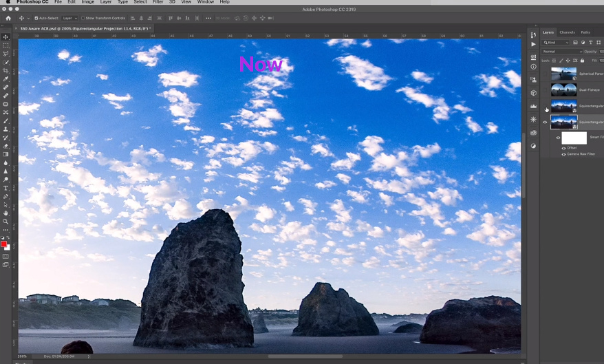604x364 pixels.
Task: Select the Path Selection tool
Action: [6, 204]
